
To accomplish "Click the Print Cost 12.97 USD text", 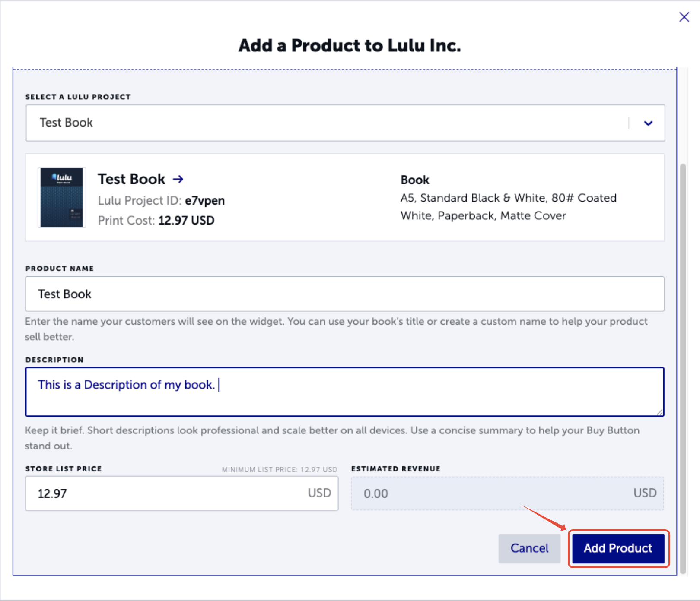I will 156,221.
